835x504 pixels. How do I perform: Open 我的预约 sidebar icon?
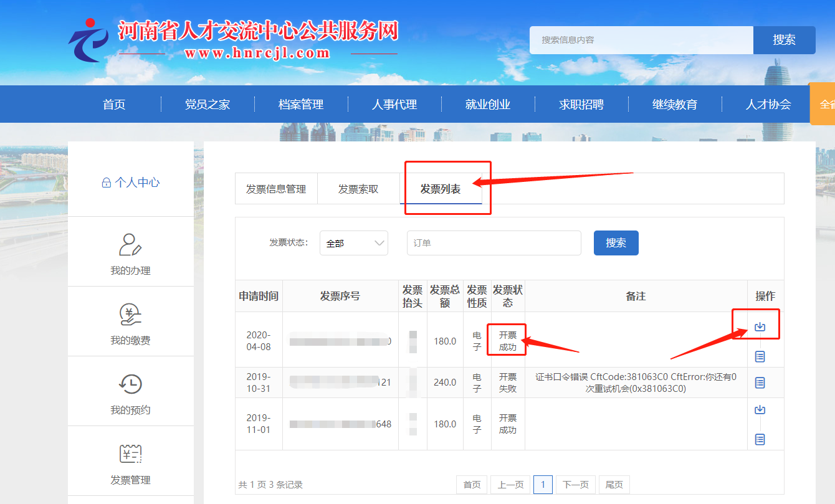[130, 384]
